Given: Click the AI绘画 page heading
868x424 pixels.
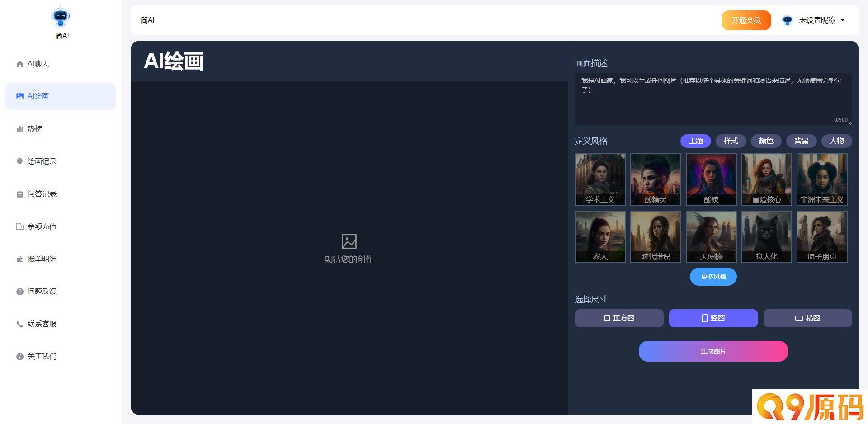Looking at the screenshot, I should 174,61.
